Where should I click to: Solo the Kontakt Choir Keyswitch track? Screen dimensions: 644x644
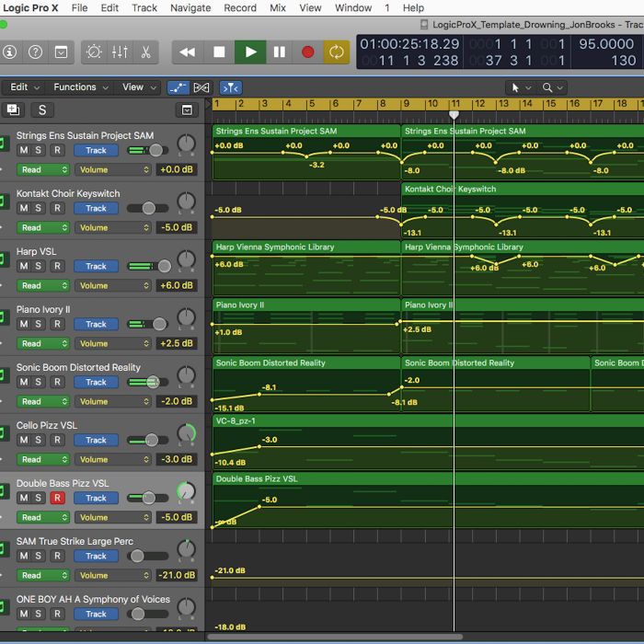pos(38,208)
